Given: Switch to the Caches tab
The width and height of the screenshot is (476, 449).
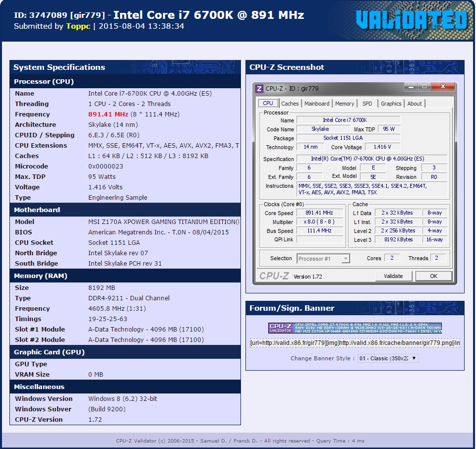Looking at the screenshot, I should (290, 103).
